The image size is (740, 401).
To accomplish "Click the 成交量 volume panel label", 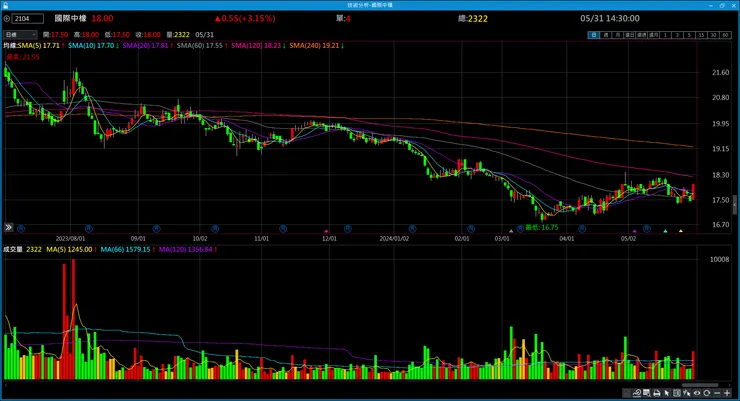I will point(13,249).
